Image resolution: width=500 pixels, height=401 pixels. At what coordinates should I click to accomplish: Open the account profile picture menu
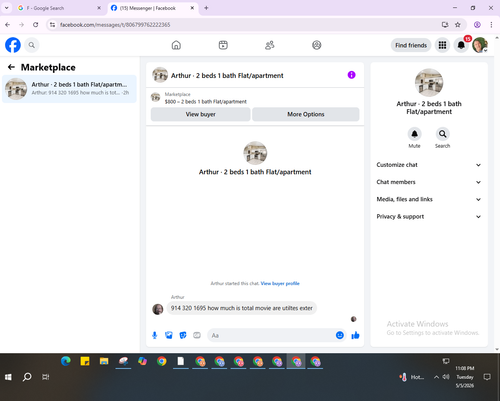(x=480, y=45)
